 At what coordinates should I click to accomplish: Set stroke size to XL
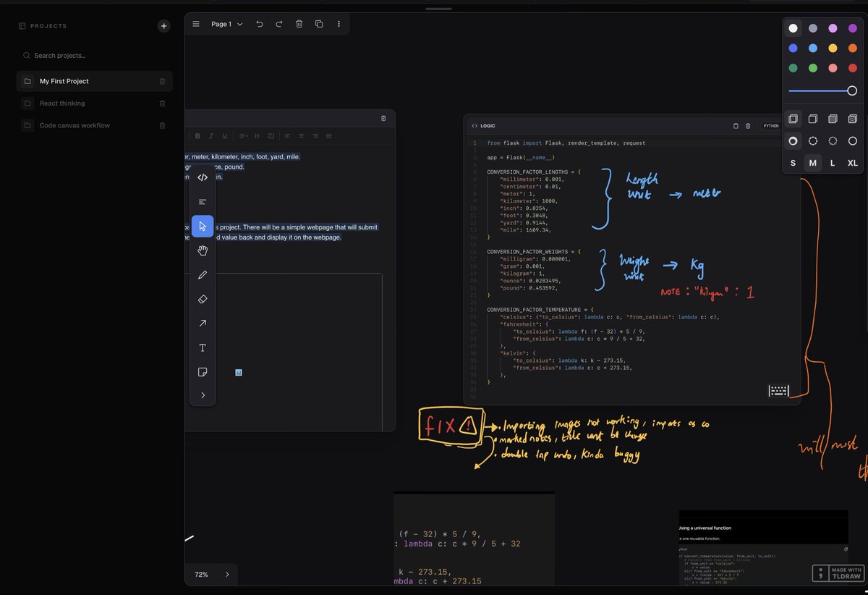pyautogui.click(x=852, y=164)
